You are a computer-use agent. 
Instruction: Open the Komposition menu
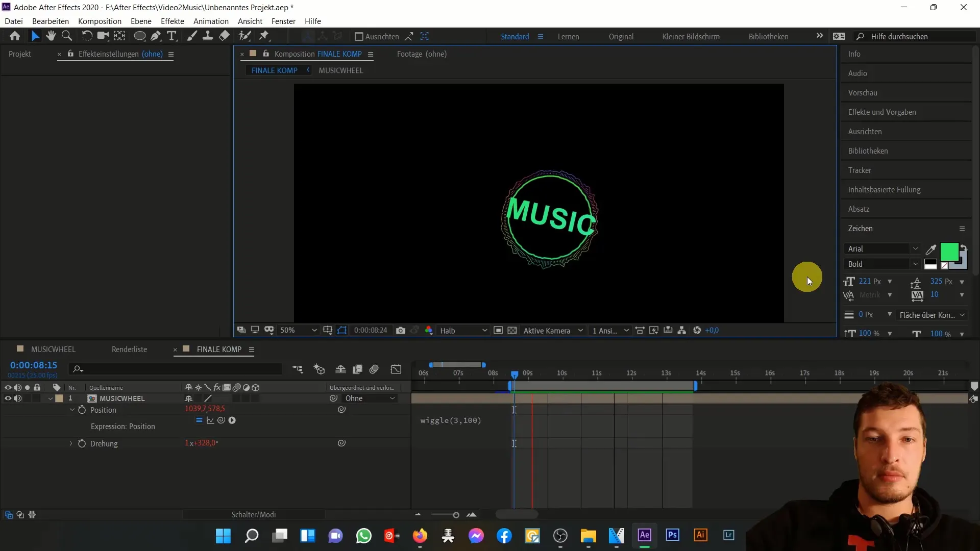[100, 21]
